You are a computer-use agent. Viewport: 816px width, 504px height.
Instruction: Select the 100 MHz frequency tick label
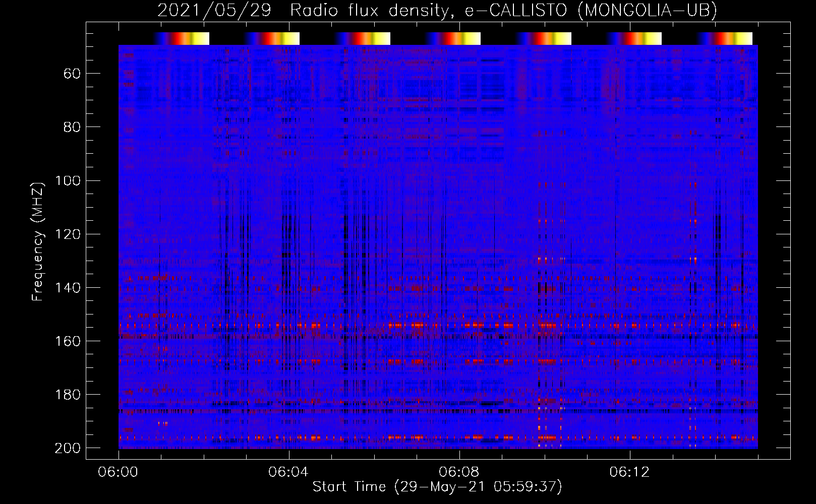(x=68, y=180)
